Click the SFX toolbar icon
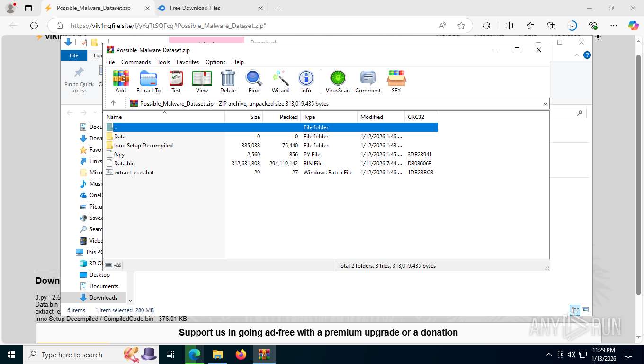This screenshot has height=364, width=644. pyautogui.click(x=396, y=82)
